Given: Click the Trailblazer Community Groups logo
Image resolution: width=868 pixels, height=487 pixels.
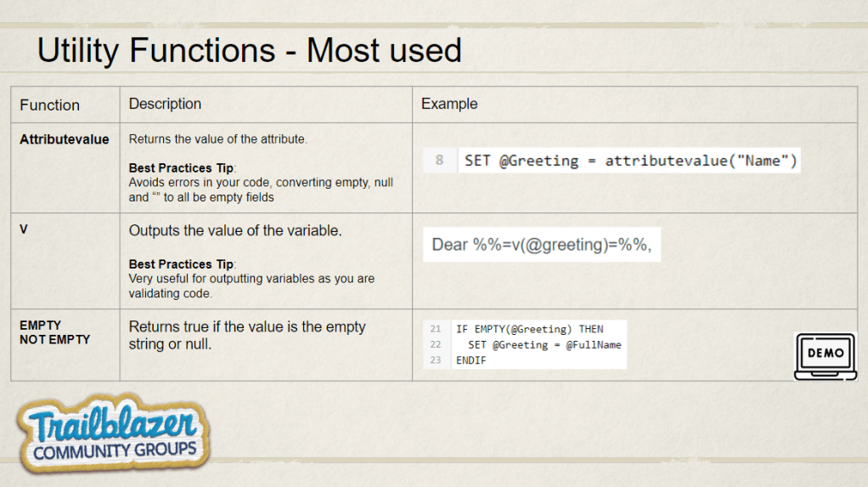Looking at the screenshot, I should pyautogui.click(x=114, y=434).
